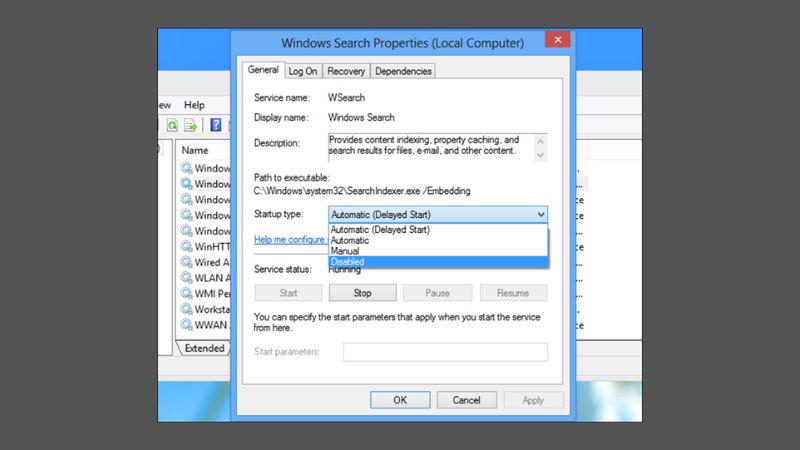Choose Disabled from the startup type list

pos(348,262)
